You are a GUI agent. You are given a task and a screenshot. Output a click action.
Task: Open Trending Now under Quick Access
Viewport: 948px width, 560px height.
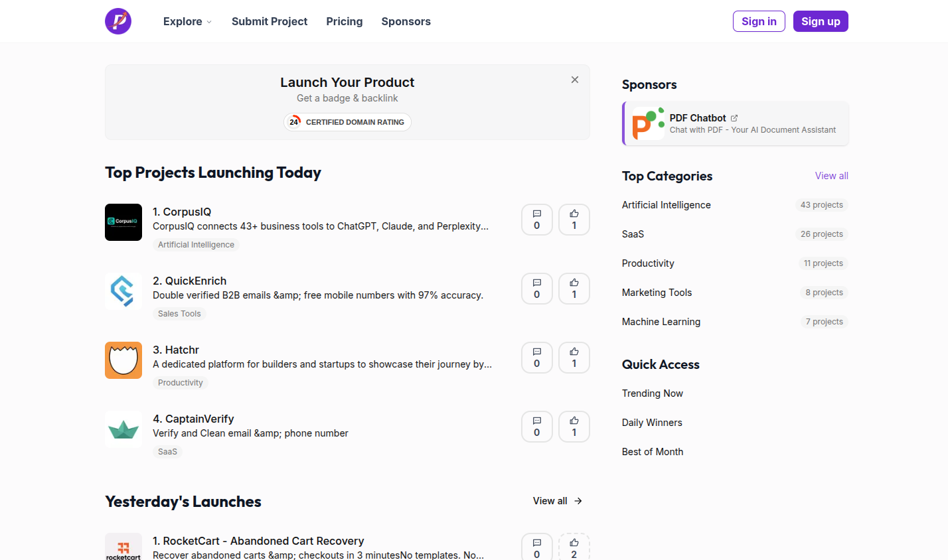tap(653, 393)
